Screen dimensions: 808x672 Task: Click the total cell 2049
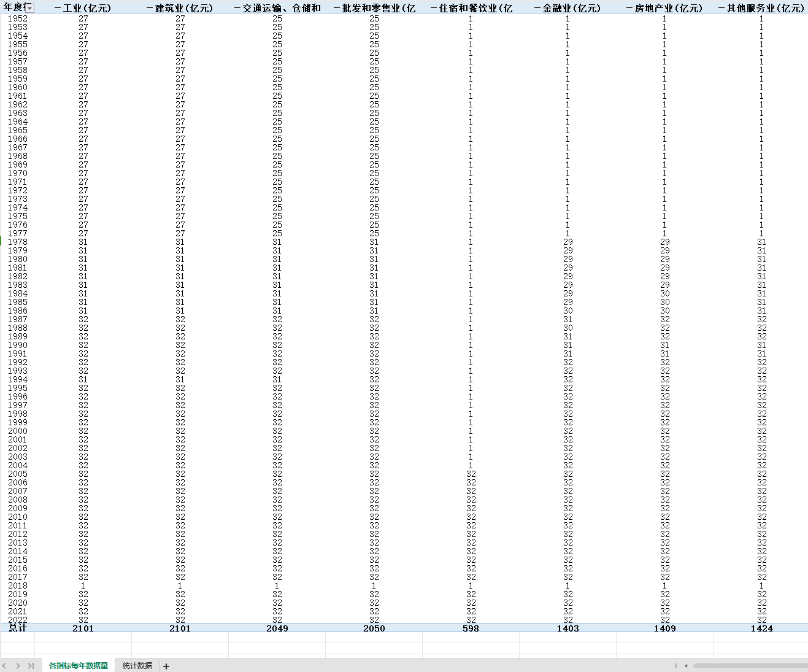[x=277, y=628]
